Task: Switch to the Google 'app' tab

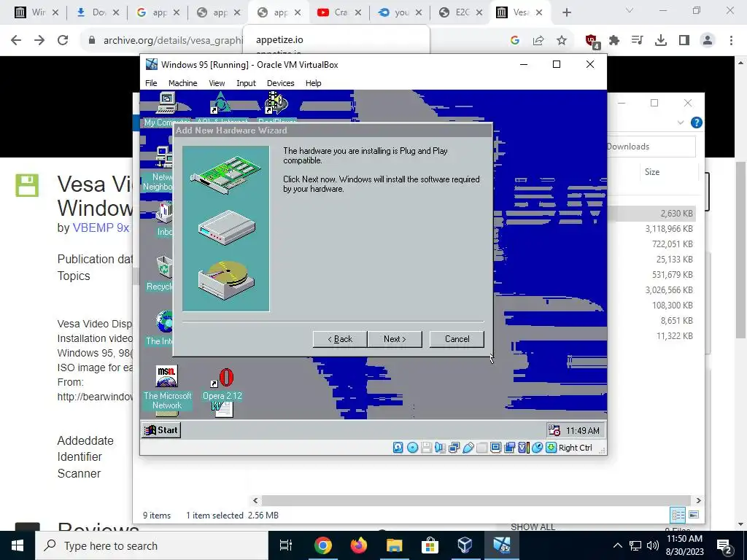Action: [158, 12]
